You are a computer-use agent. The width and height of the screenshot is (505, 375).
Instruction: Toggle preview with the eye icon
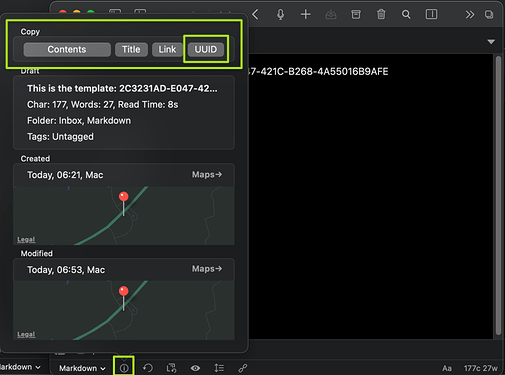[x=195, y=368]
